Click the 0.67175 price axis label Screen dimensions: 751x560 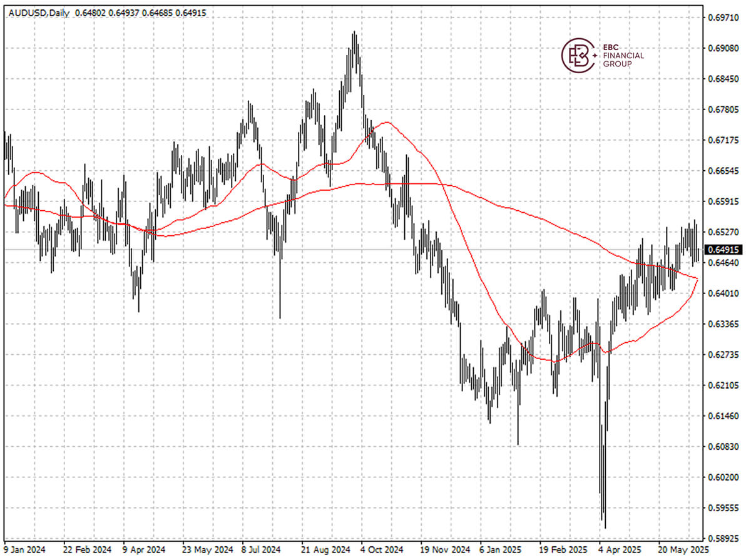[723, 140]
